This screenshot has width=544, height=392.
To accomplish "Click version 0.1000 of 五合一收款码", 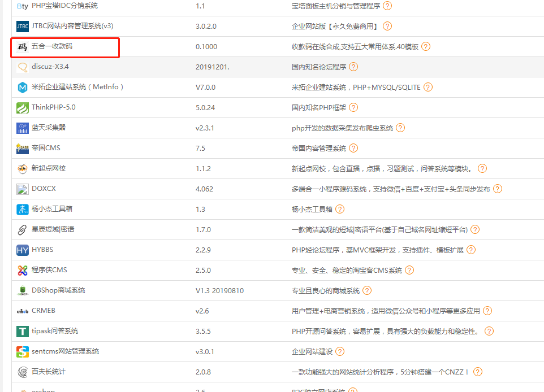I will [206, 47].
